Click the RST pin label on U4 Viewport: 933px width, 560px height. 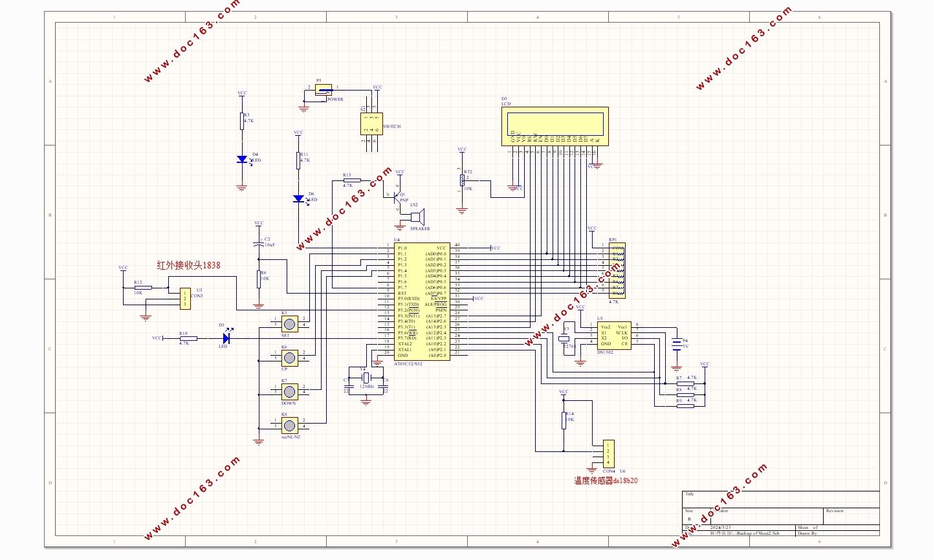[402, 294]
